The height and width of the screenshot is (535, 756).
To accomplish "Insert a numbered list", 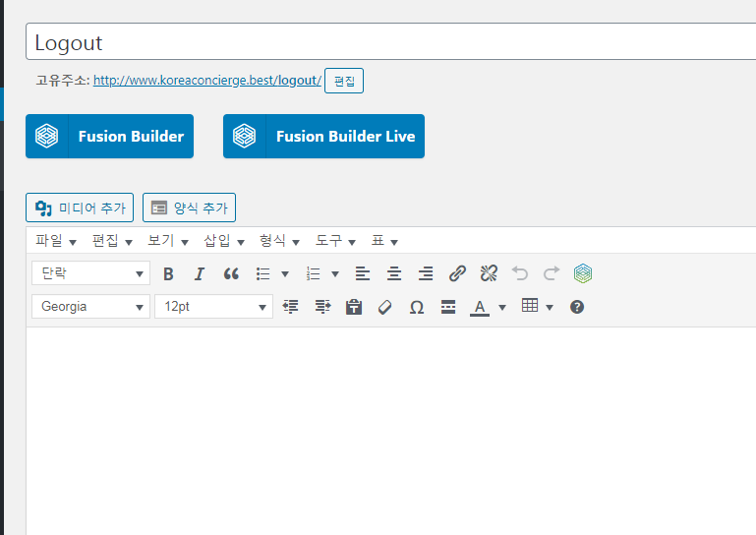I will point(314,274).
